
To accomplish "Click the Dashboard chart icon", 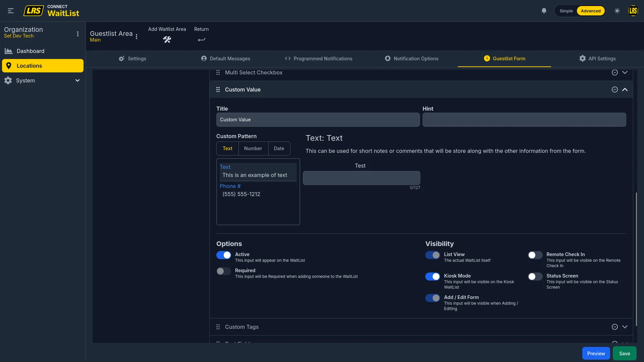I will 8,51.
